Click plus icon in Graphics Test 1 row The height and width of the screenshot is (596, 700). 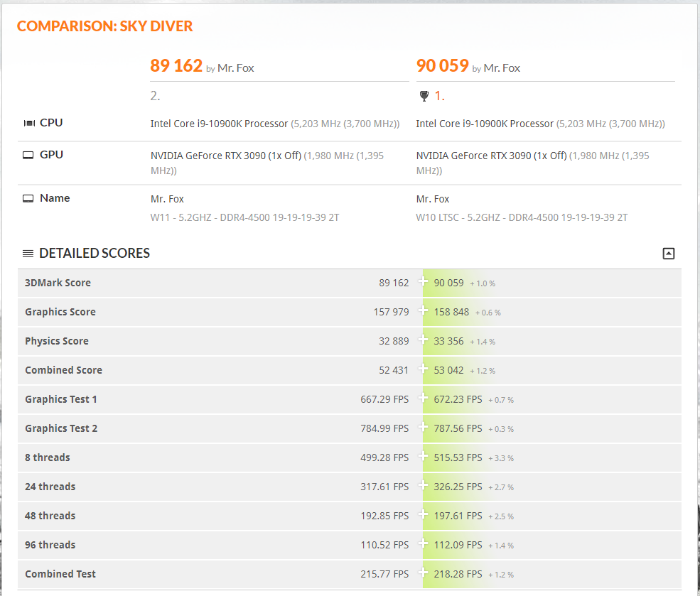tap(423, 398)
